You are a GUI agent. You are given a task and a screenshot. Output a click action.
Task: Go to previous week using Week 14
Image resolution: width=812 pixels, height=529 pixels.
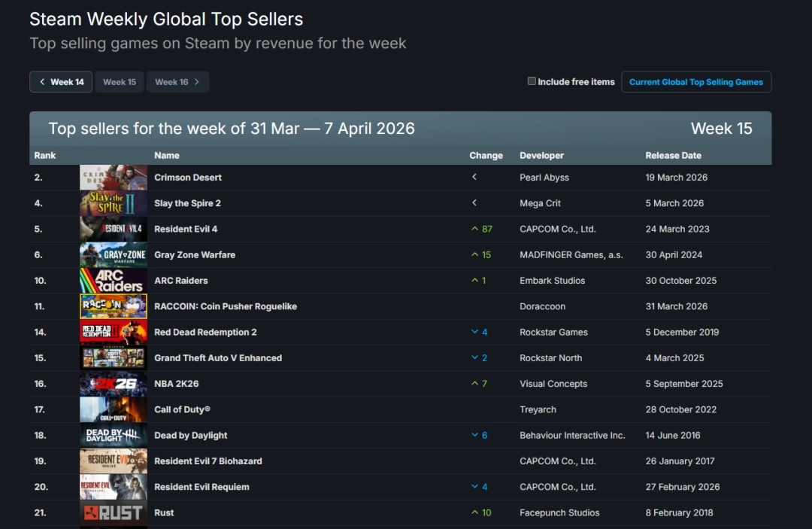(61, 82)
